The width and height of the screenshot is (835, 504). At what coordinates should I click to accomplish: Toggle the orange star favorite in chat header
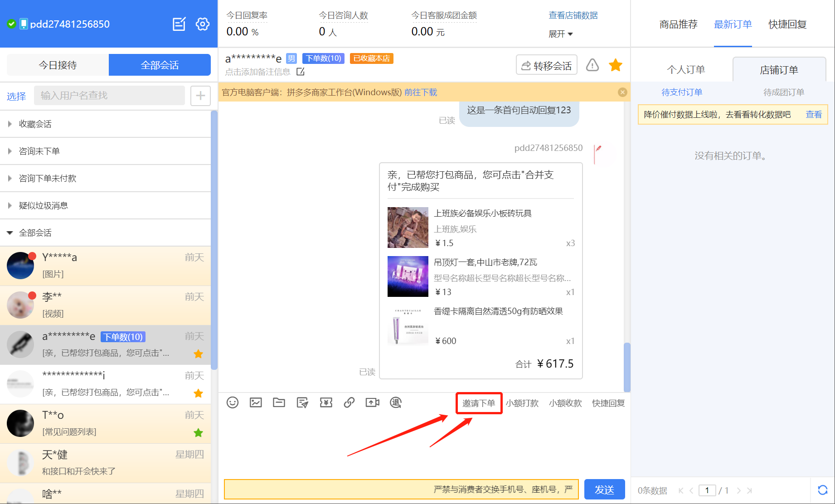[x=616, y=65]
